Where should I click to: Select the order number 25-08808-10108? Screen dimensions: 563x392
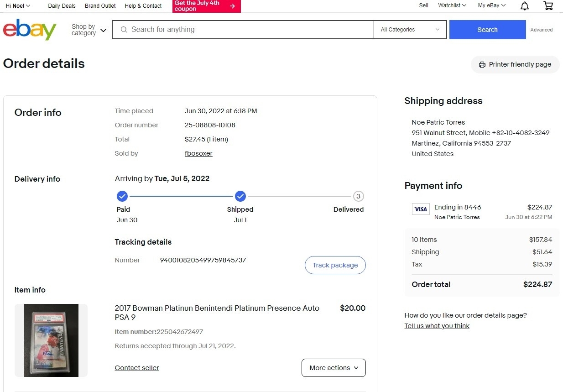point(210,125)
